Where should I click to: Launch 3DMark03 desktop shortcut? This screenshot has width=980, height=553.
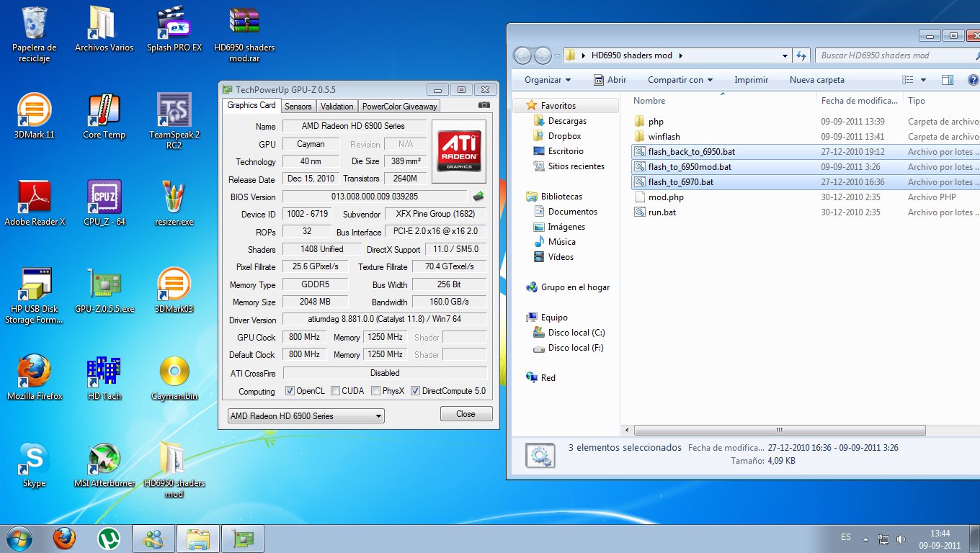[x=174, y=290]
